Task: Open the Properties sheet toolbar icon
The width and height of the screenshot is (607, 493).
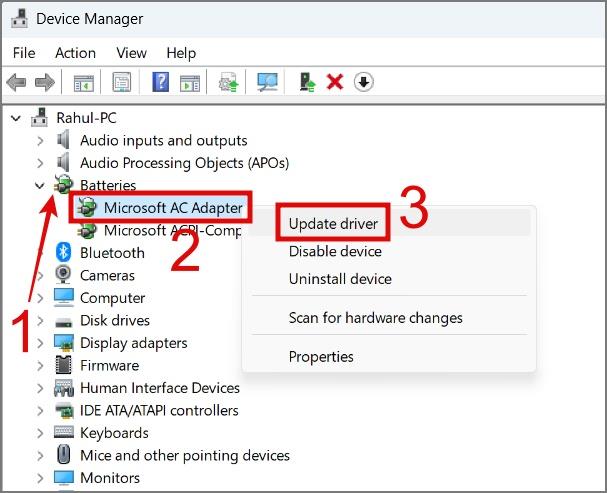Action: click(122, 82)
